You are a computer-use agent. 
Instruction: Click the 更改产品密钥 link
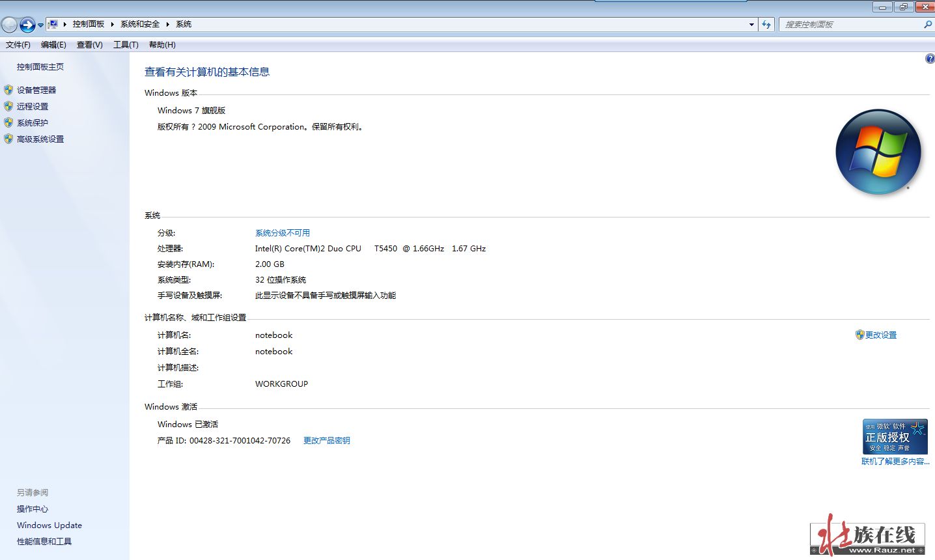coord(326,441)
